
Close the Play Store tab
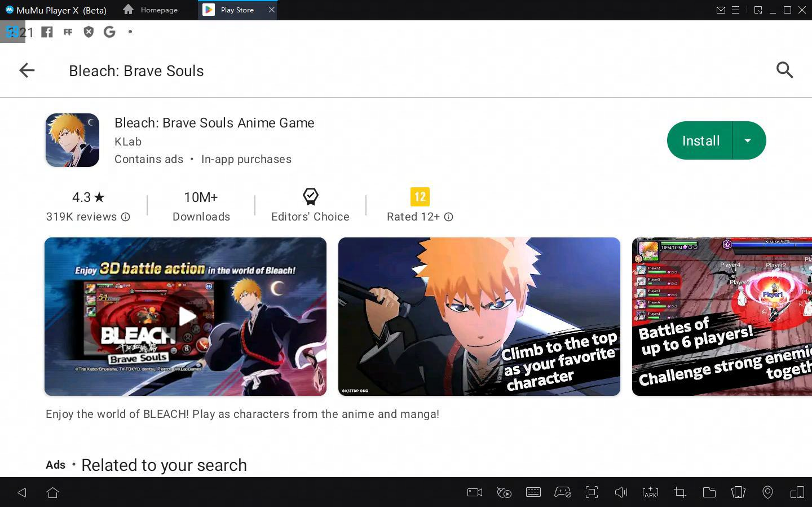271,10
